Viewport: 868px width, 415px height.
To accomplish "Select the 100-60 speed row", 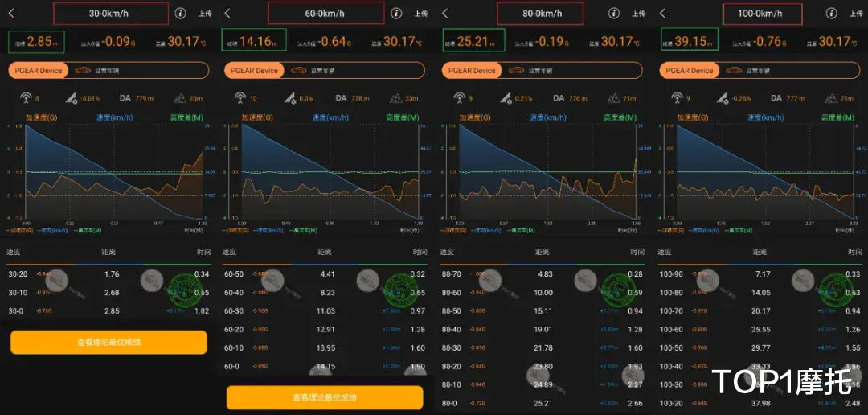I will click(759, 330).
